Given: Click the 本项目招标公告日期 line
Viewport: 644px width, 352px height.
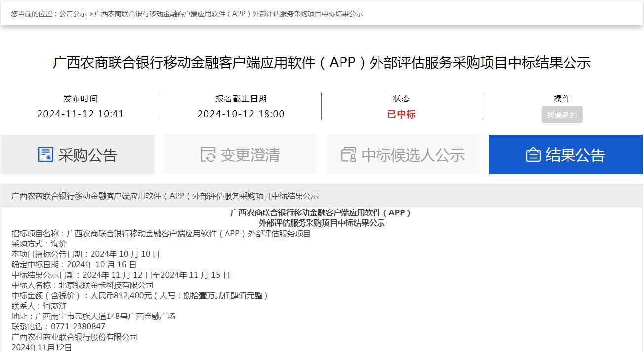Looking at the screenshot, I should point(86,254).
